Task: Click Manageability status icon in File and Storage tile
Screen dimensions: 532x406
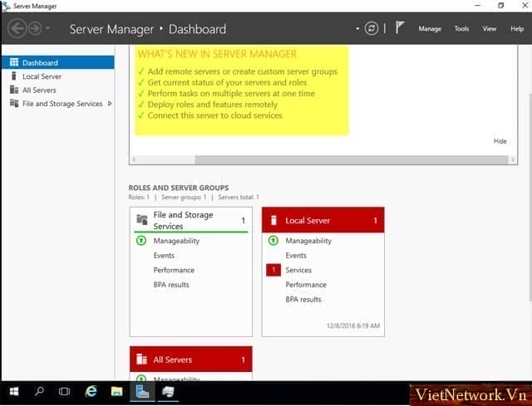Action: tap(141, 241)
